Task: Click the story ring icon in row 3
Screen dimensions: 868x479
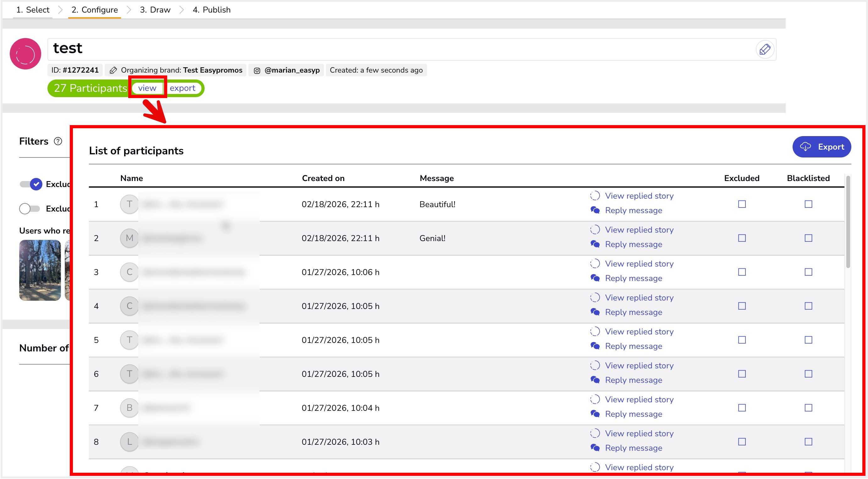Action: pyautogui.click(x=595, y=264)
